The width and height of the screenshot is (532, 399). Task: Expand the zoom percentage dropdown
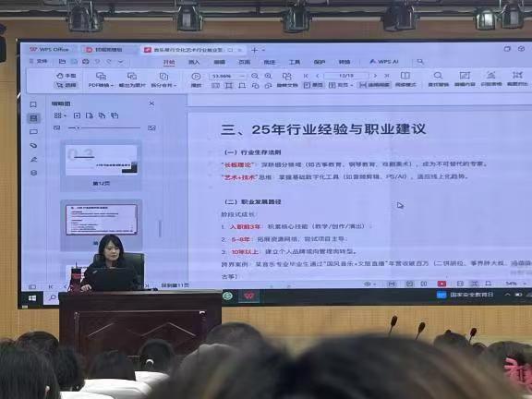point(242,76)
